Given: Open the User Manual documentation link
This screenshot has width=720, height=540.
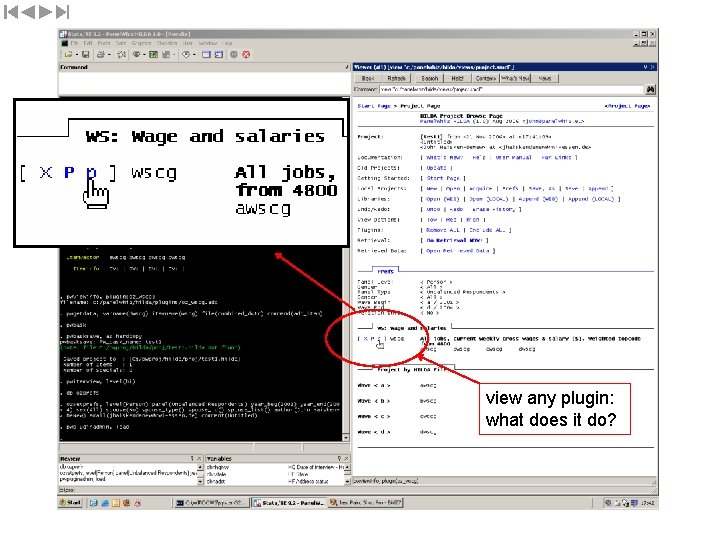Looking at the screenshot, I should pyautogui.click(x=513, y=158).
